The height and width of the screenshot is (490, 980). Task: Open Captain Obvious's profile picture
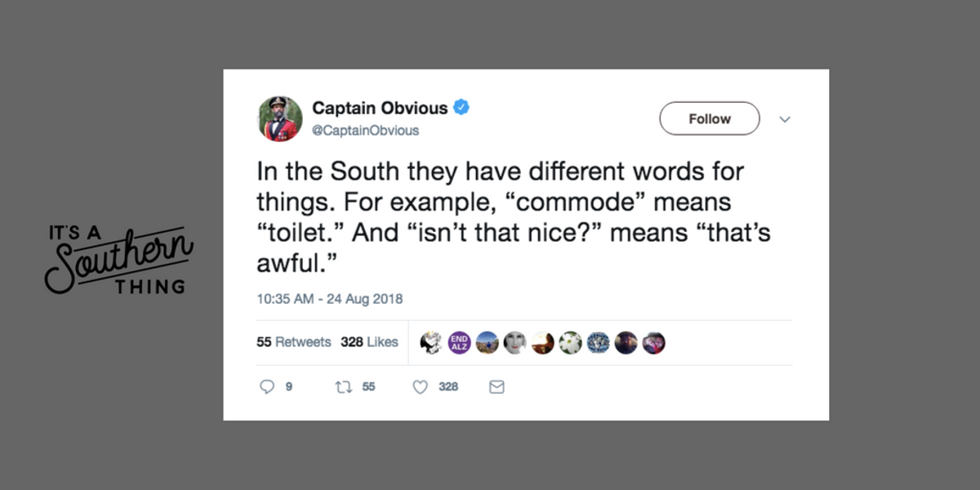(280, 118)
